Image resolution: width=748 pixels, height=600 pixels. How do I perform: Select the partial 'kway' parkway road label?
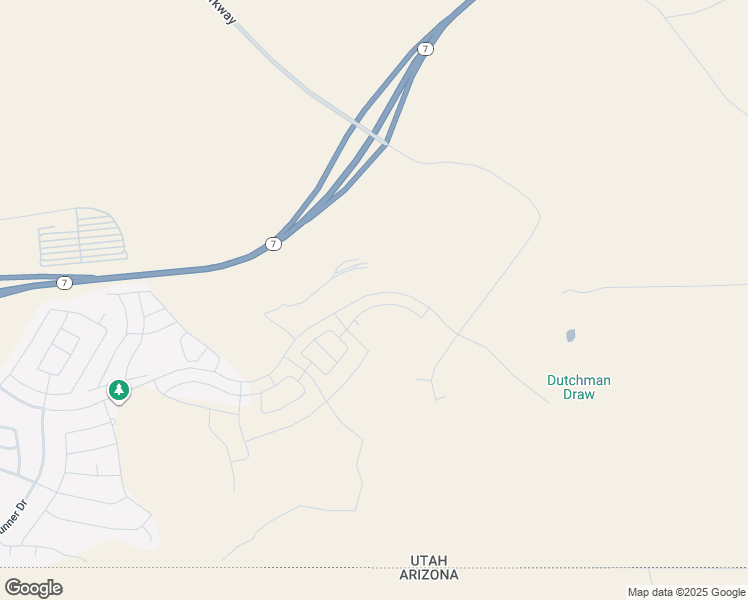click(223, 12)
